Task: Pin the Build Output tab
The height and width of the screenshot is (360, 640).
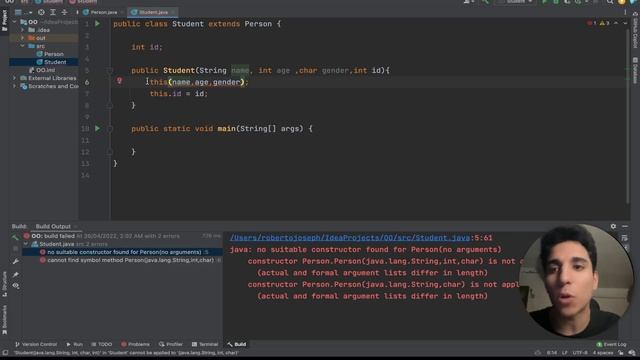Action: (16, 275)
